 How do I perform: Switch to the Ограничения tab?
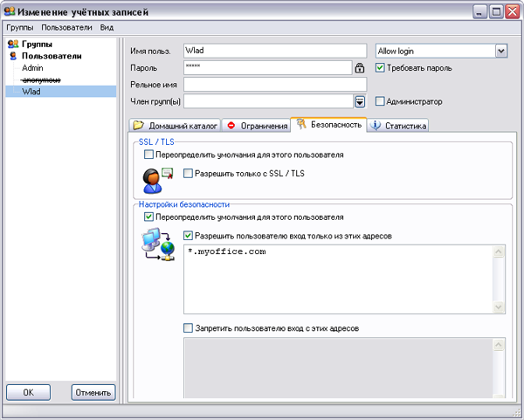[x=256, y=125]
